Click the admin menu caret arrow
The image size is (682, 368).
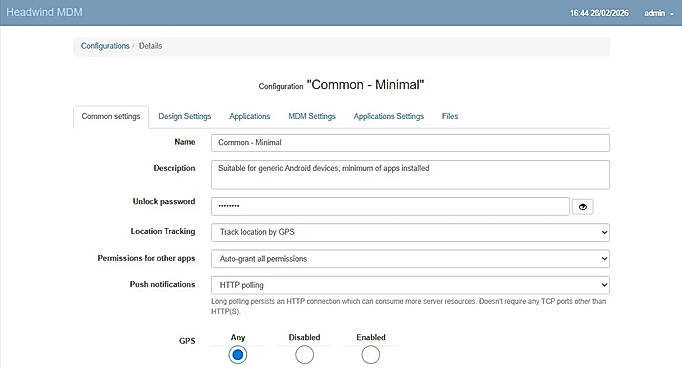tap(672, 14)
